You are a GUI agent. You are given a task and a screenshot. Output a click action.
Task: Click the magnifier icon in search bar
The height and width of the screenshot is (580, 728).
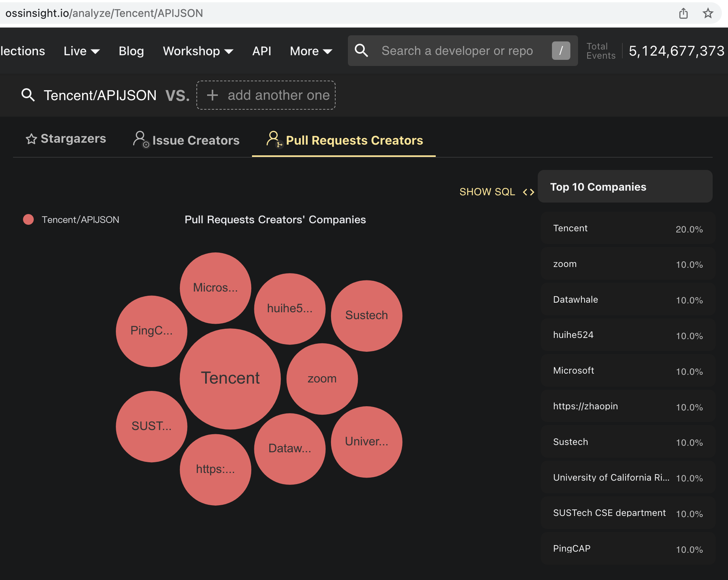point(361,51)
